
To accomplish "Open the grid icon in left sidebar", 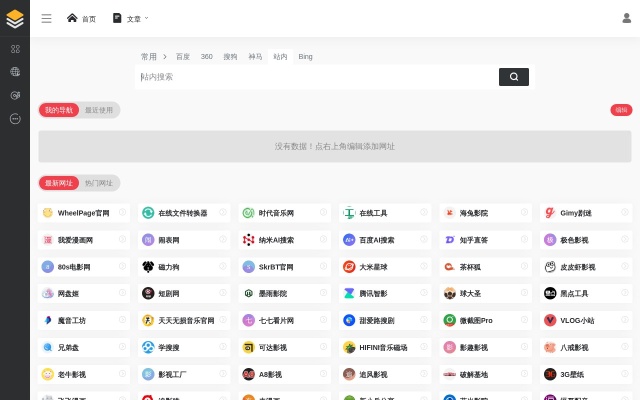I will pos(15,48).
